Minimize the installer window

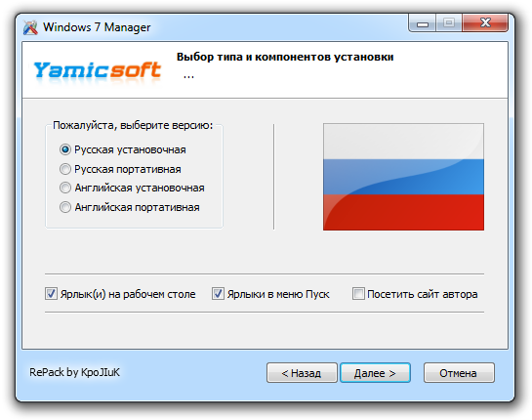click(423, 23)
